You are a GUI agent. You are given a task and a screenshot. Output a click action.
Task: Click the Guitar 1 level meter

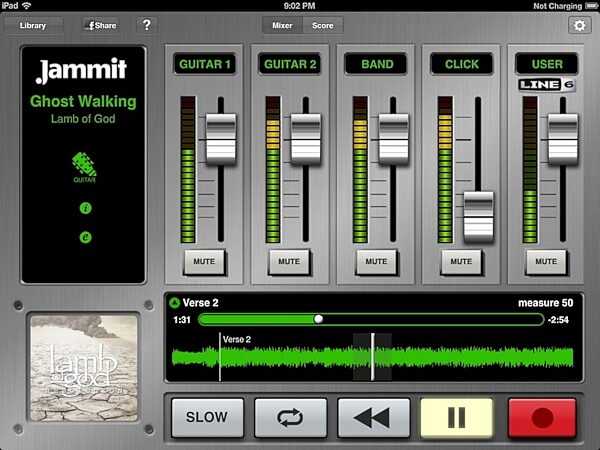(188, 170)
